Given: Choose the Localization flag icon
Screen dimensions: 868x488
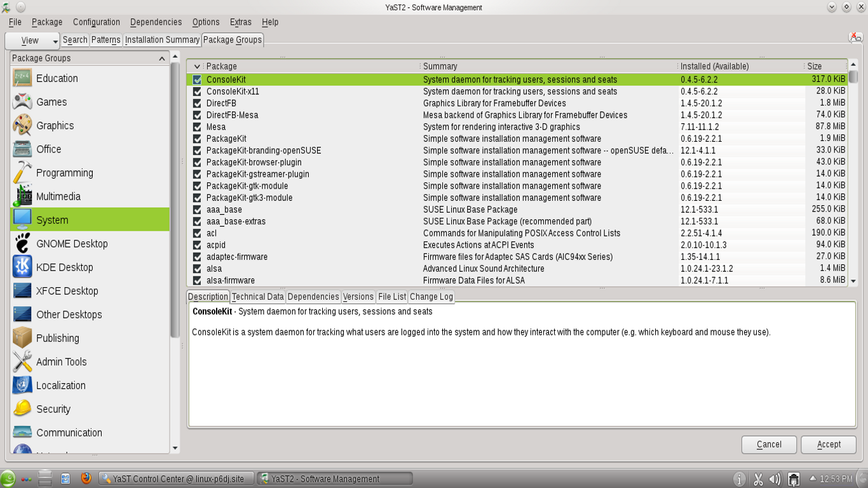Looking at the screenshot, I should (22, 385).
